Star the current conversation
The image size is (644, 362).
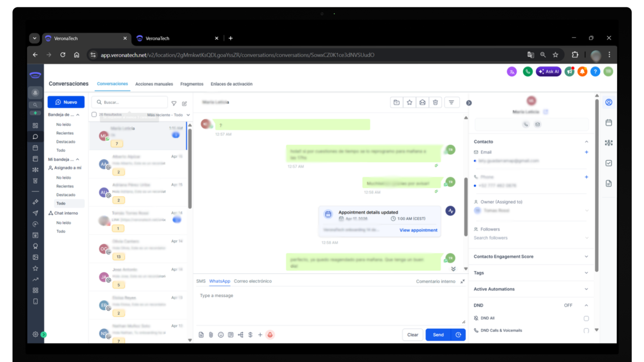click(410, 102)
